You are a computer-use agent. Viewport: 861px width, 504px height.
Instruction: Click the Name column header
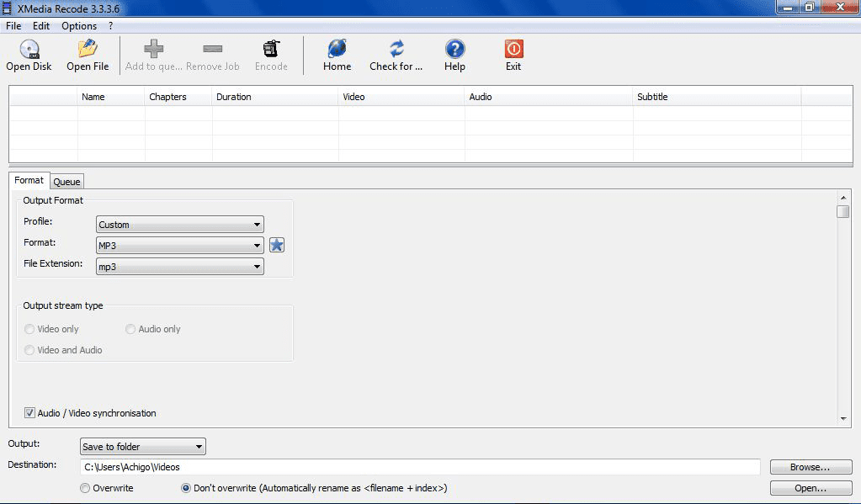[111, 97]
